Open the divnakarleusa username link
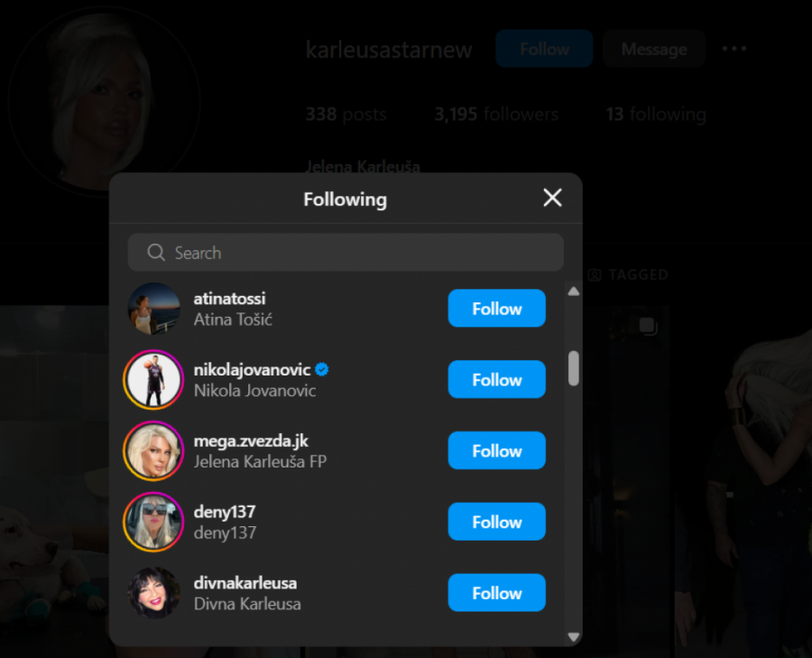 [245, 583]
